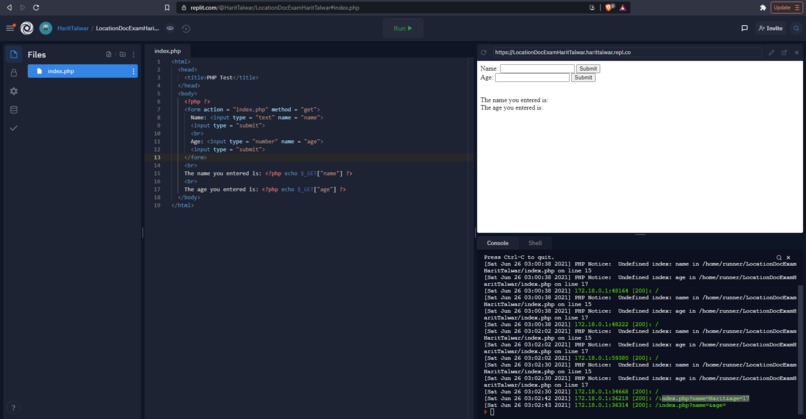Click the green Run button
The height and width of the screenshot is (419, 806).
(x=402, y=28)
